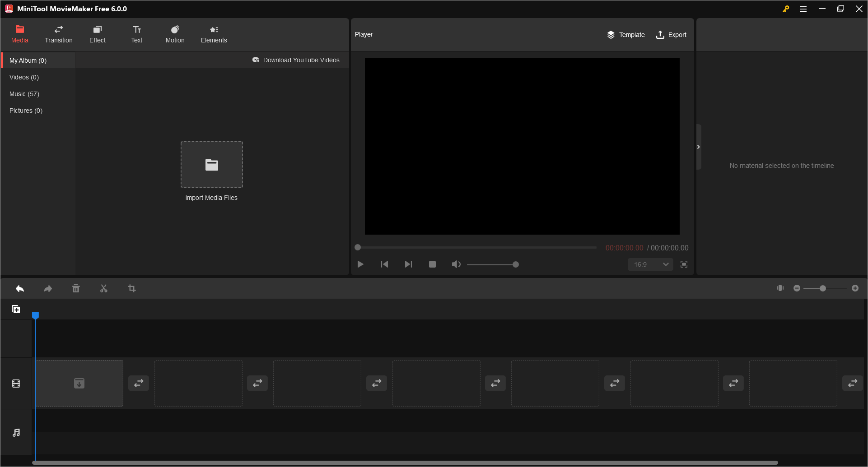Open the Elements tab
868x467 pixels.
click(214, 35)
